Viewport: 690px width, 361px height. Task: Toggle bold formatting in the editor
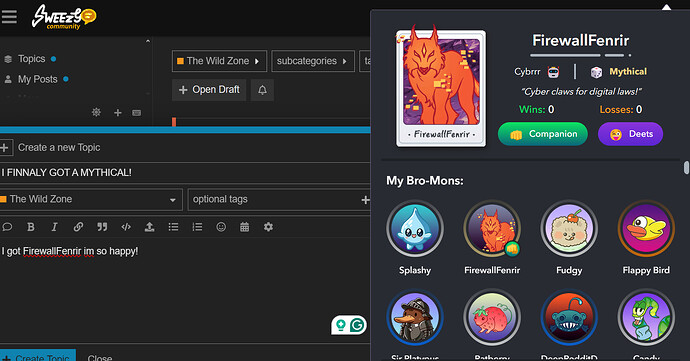coord(30,227)
